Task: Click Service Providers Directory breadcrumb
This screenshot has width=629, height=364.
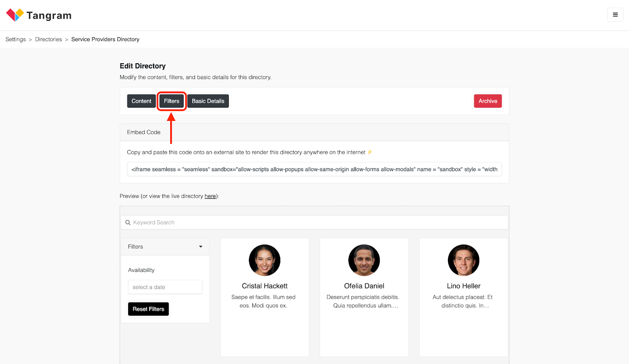Action: click(105, 39)
